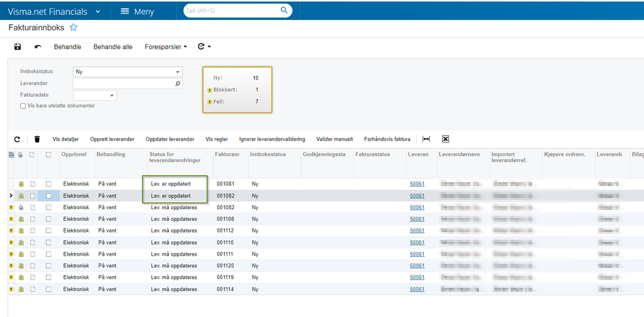Click the Oppdater leverandør button
The height and width of the screenshot is (317, 644).
tap(170, 139)
